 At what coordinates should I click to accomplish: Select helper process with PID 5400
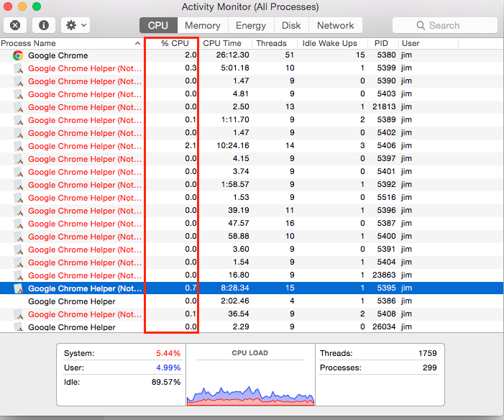point(252,237)
